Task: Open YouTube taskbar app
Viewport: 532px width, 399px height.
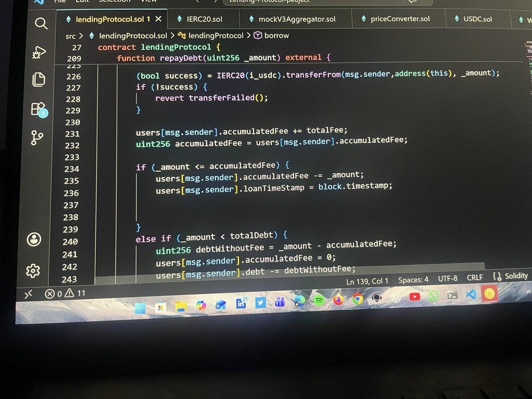Action: tap(415, 297)
